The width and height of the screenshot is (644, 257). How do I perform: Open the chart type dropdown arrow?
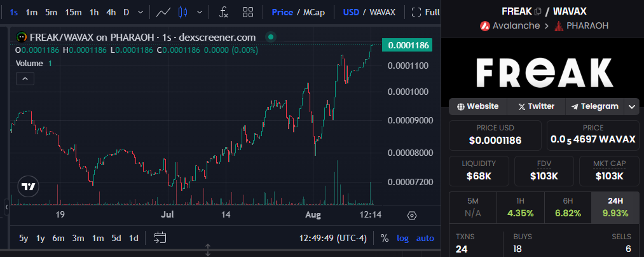tap(201, 12)
